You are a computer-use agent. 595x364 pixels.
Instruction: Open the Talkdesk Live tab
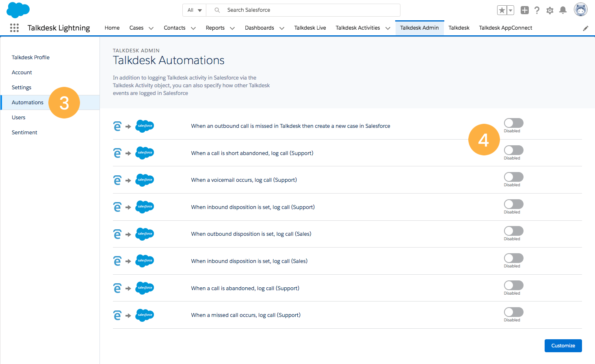pyautogui.click(x=310, y=28)
